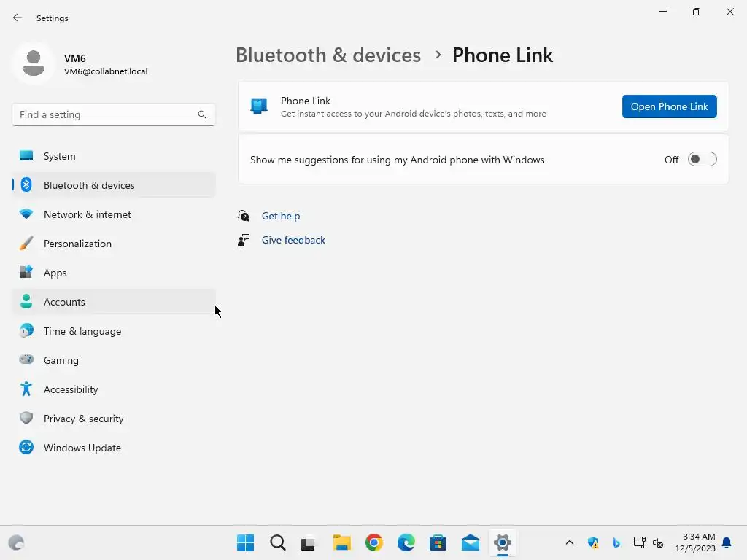Click VM6@collabnet.local email text
Viewport: 747px width, 560px height.
pyautogui.click(x=106, y=71)
